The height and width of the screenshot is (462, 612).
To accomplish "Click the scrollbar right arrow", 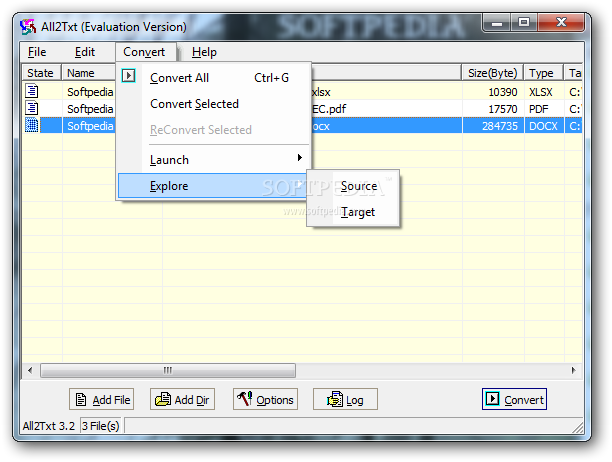I will [574, 370].
